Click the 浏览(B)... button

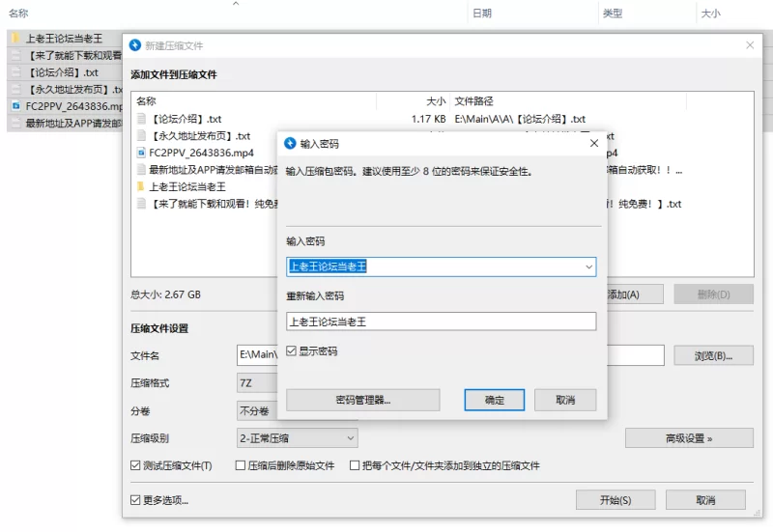pos(713,355)
